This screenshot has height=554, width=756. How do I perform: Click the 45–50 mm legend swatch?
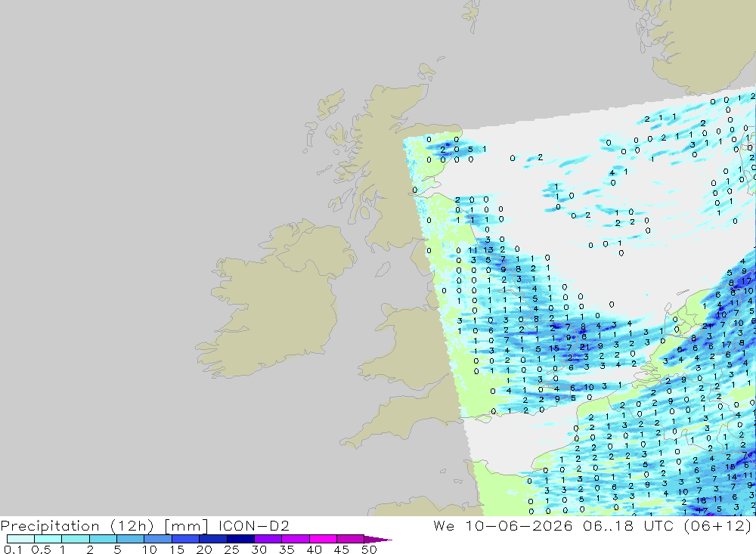[351, 539]
